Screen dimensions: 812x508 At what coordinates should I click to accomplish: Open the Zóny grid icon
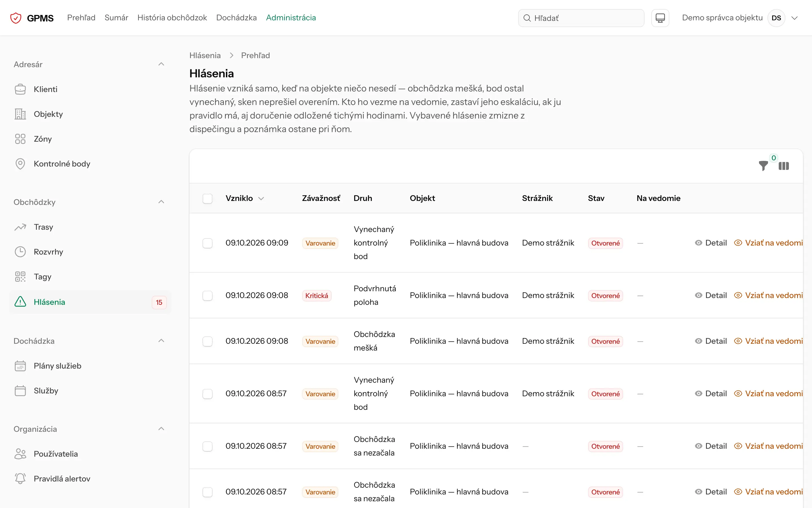pyautogui.click(x=20, y=139)
